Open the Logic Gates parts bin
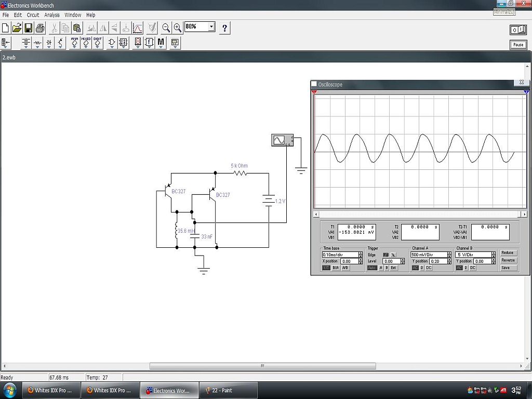Screen dimensions: 532x399 (x=112, y=43)
